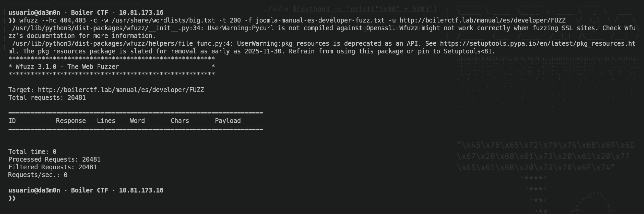Image resolution: width=644 pixels, height=214 pixels.
Task: Click the Processed Requests count line
Action: [x=54, y=160]
